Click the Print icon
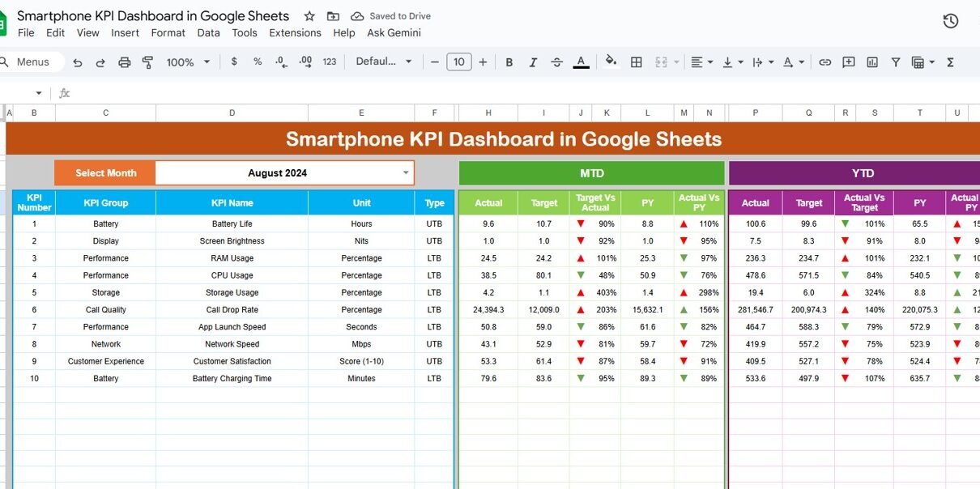 [124, 62]
